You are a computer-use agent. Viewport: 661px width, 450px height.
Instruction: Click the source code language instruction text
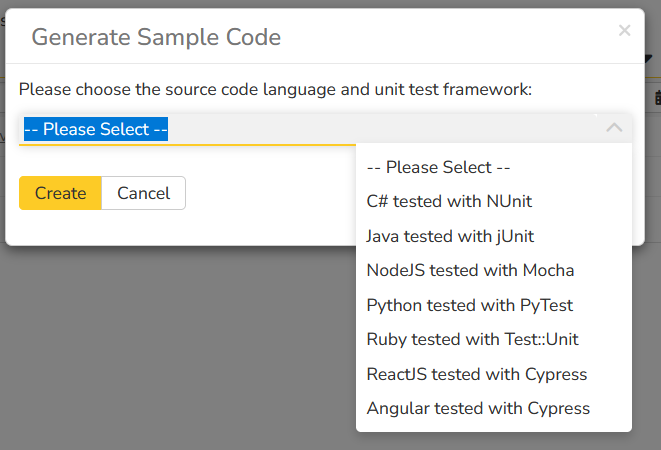click(x=275, y=90)
